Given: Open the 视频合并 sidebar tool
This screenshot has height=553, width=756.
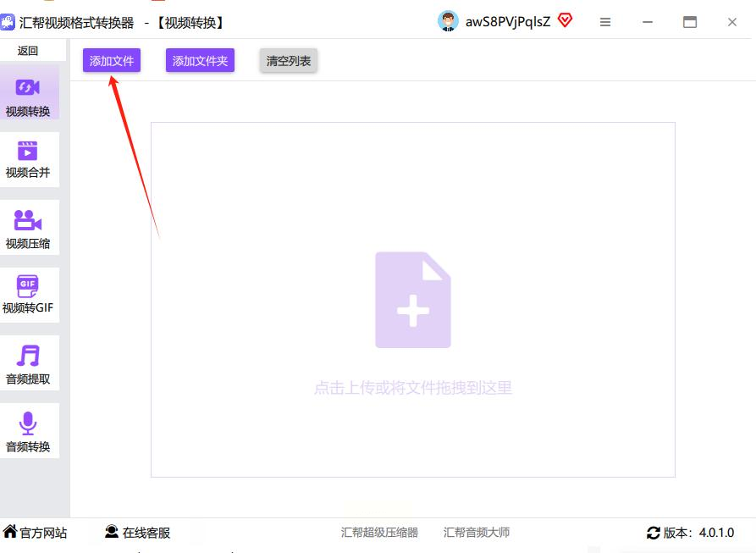Looking at the screenshot, I should tap(28, 159).
